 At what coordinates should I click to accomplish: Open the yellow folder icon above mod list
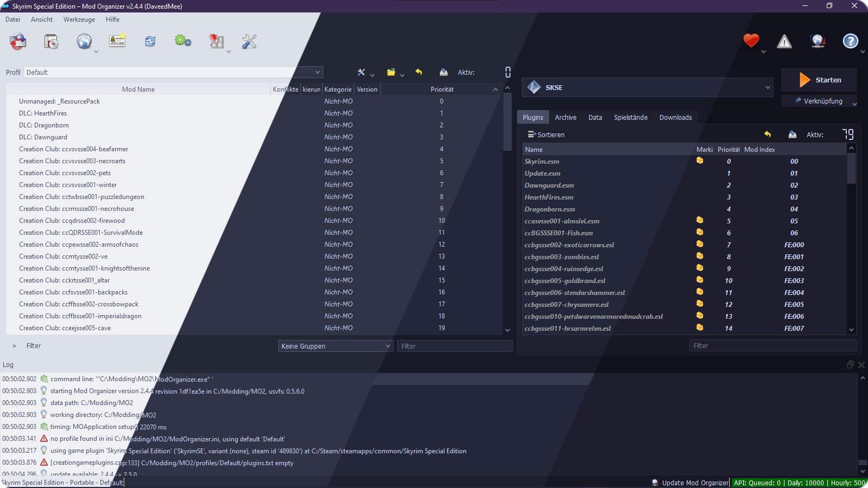391,72
